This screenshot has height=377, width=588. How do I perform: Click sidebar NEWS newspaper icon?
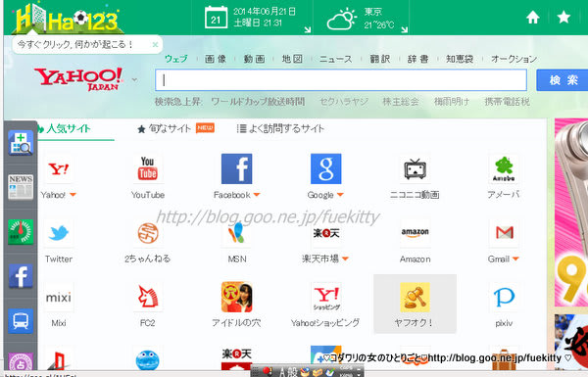click(21, 187)
